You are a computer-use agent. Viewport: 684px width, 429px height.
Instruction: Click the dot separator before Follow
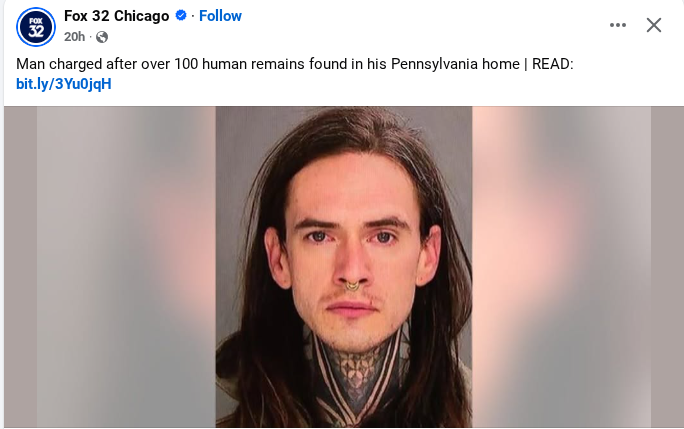click(192, 16)
